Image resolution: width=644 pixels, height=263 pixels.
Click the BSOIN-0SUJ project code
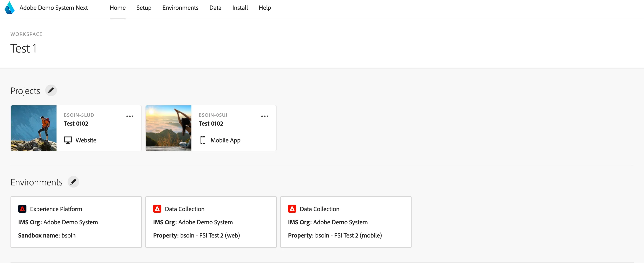pos(213,115)
